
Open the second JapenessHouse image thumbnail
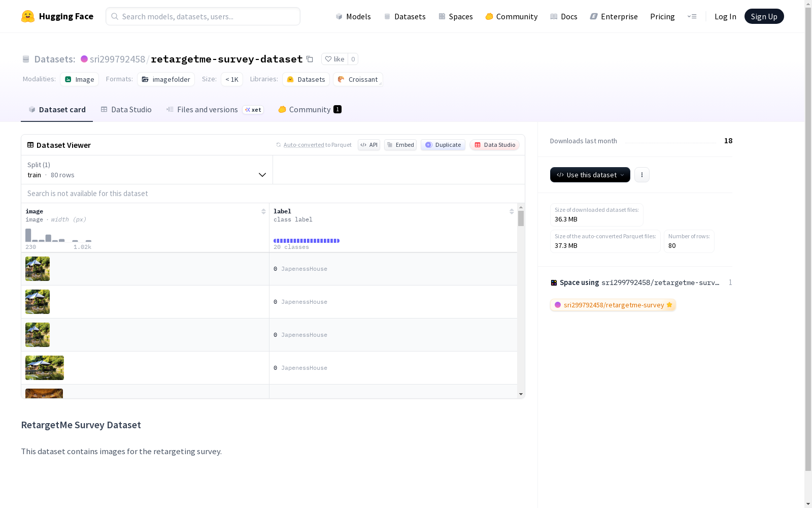(38, 302)
